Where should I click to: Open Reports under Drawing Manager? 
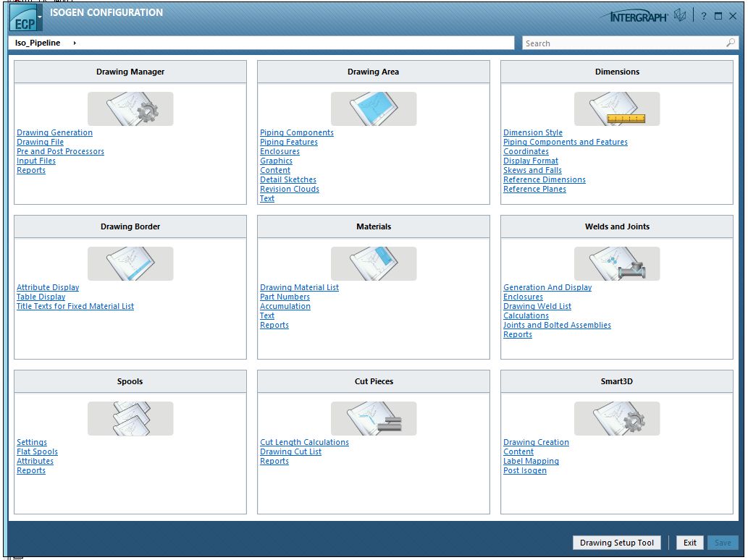(31, 170)
